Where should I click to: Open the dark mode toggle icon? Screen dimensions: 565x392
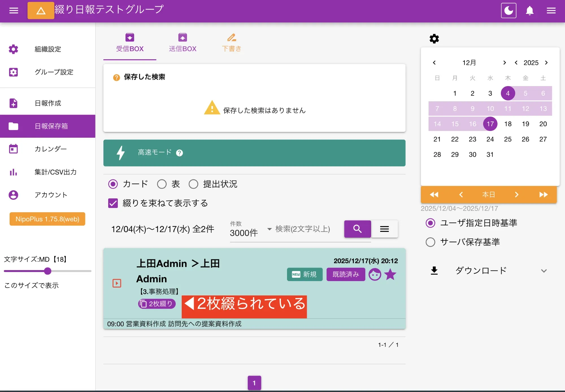[x=508, y=10]
